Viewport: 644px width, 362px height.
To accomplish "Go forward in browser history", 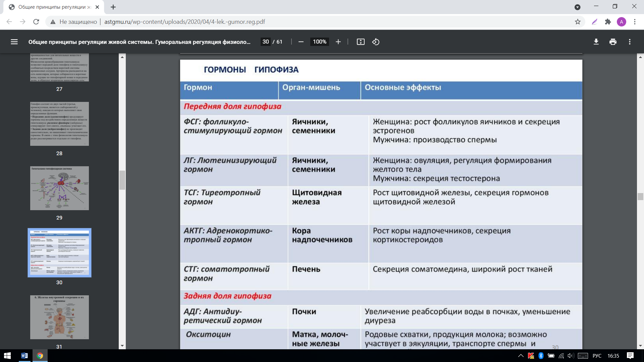I will tap(22, 22).
